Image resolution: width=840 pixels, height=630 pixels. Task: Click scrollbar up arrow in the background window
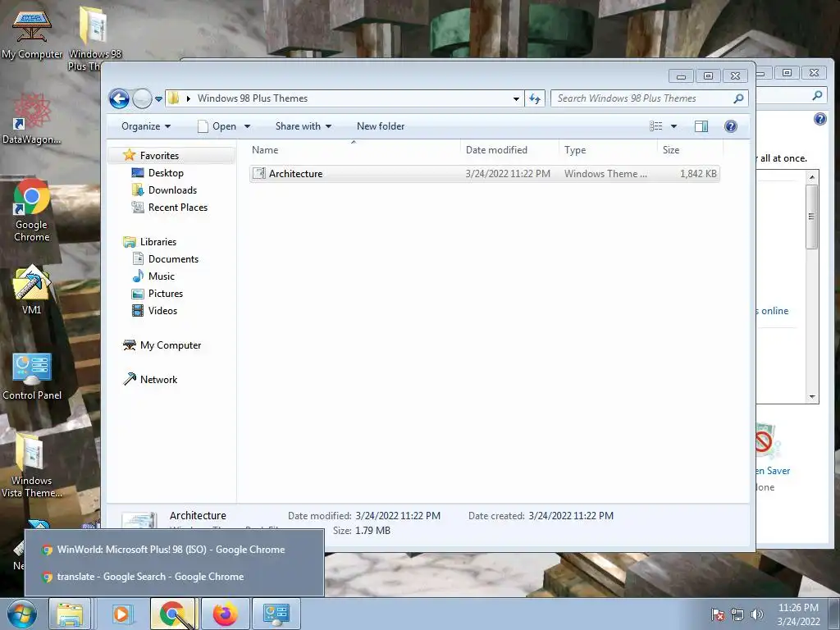tap(812, 177)
